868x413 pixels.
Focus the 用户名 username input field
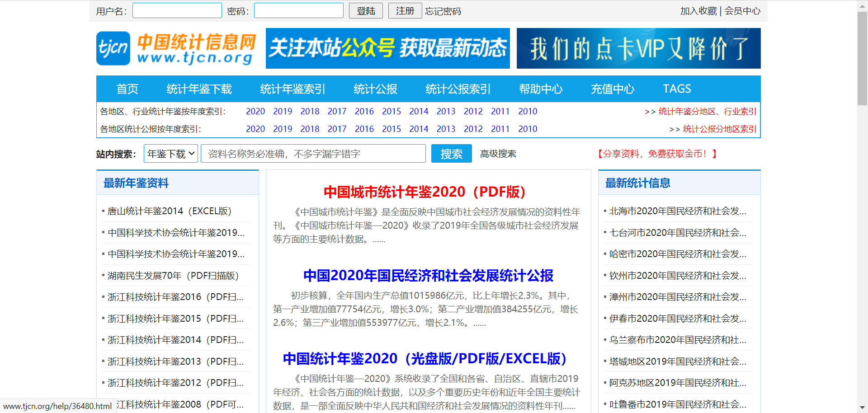click(177, 10)
